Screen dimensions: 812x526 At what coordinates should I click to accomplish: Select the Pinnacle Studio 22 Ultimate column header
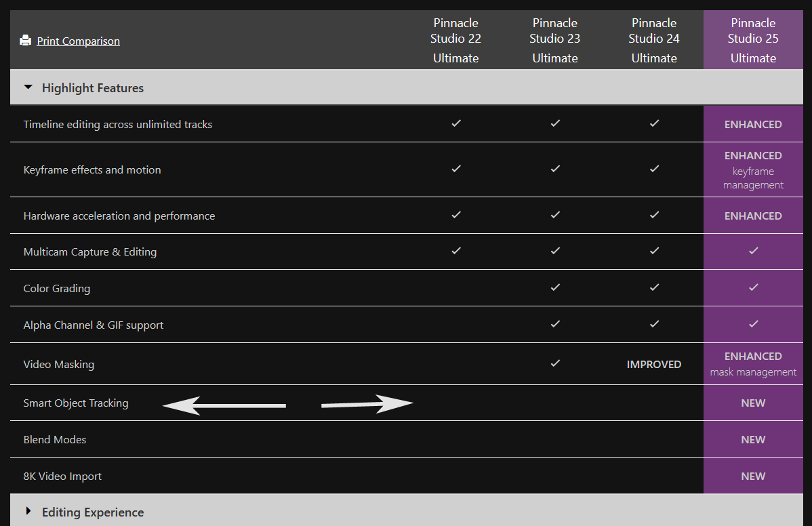click(455, 41)
